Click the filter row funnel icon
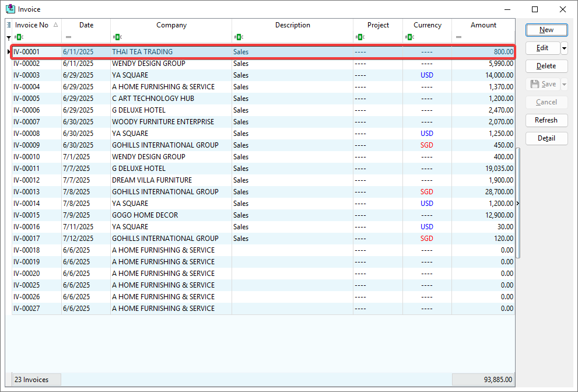Screen dimensions: 578x392 coord(9,37)
